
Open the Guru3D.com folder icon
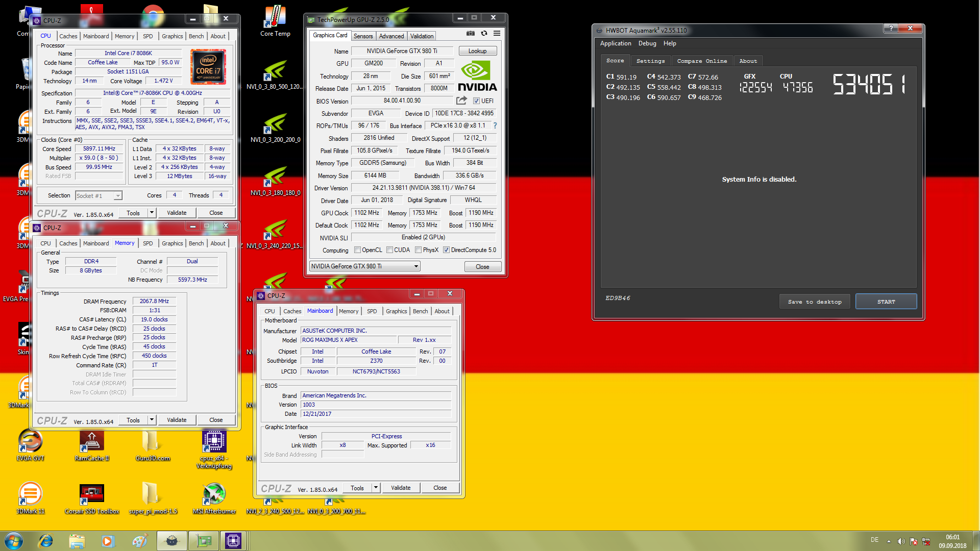(153, 445)
